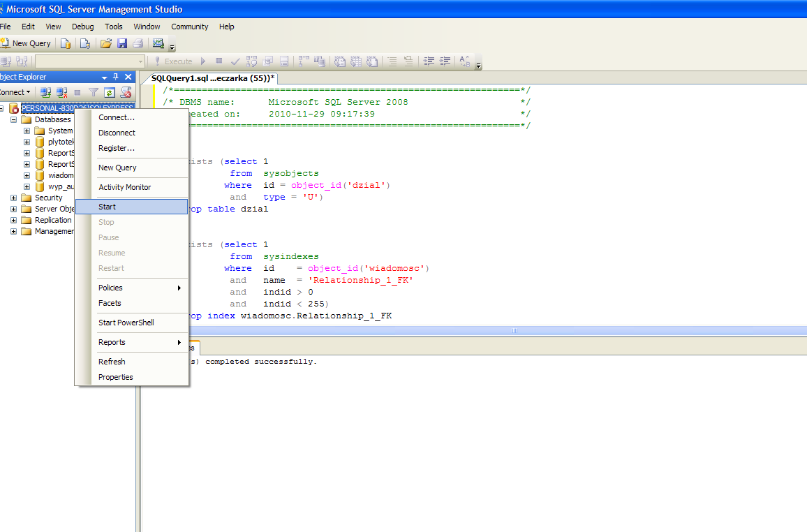Click the Query Options icon
807x532 pixels.
pos(283,61)
